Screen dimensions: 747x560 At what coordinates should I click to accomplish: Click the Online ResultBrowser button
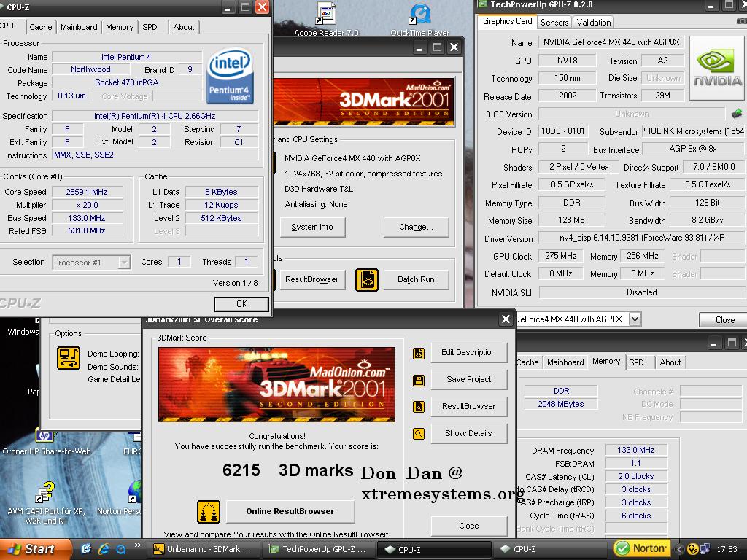[x=290, y=511]
